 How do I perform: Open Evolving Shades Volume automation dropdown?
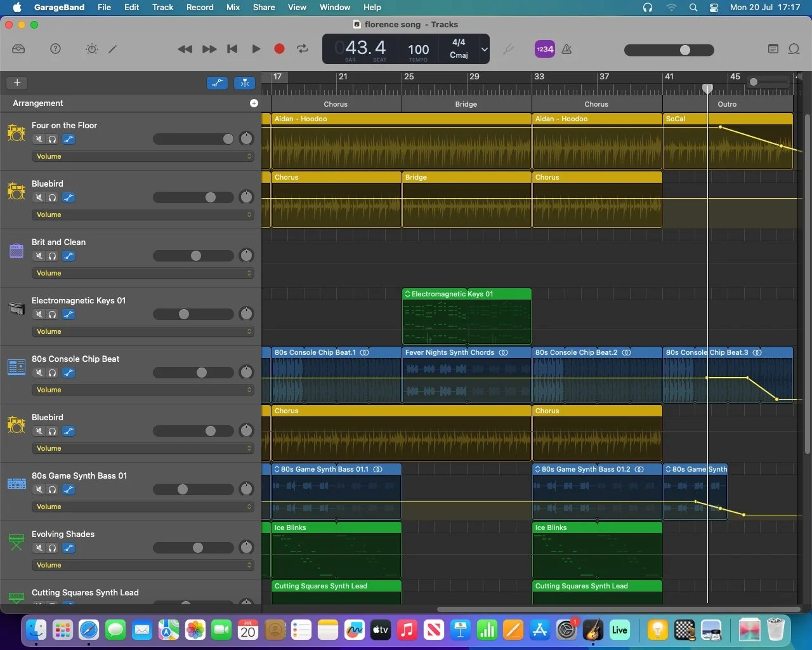pyautogui.click(x=143, y=565)
